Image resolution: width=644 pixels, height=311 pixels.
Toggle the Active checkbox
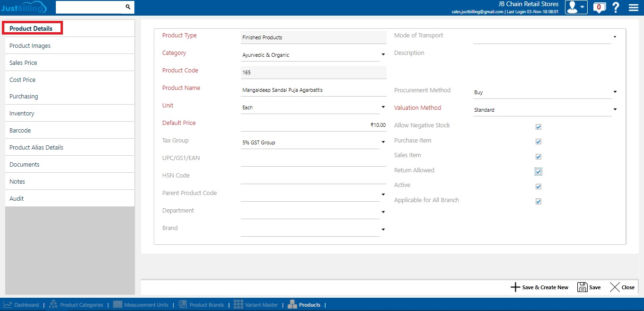coord(538,187)
